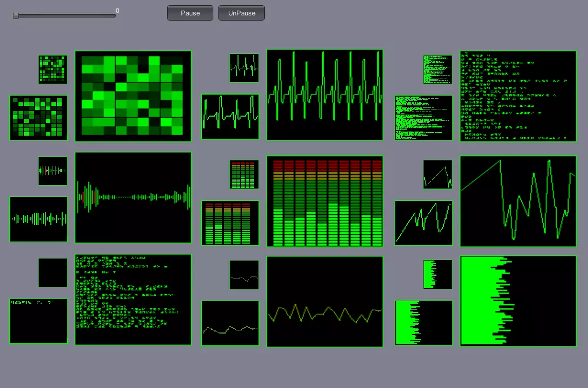Click the UnPause button
Viewport: 588px width, 388px height.
coord(242,13)
